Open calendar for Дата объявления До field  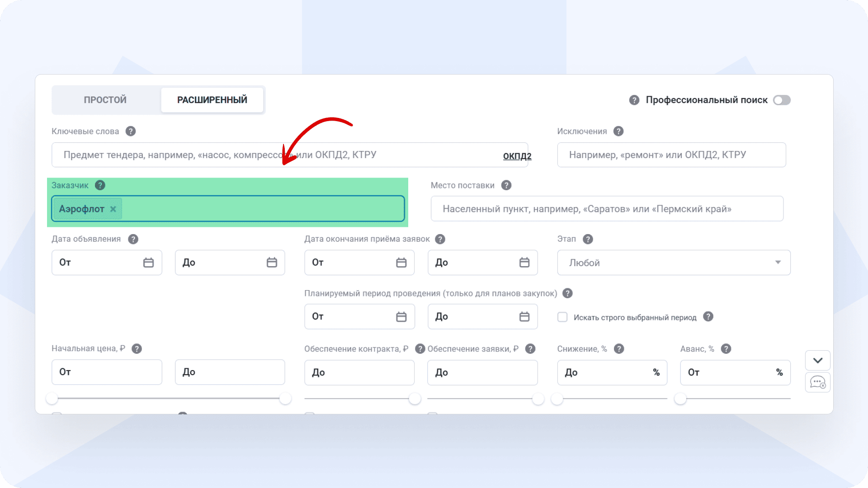(272, 263)
